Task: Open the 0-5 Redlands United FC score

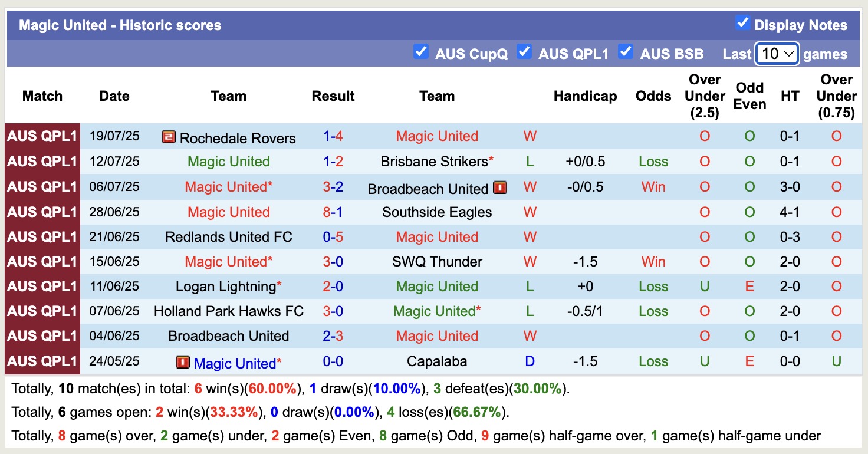Action: [x=333, y=237]
